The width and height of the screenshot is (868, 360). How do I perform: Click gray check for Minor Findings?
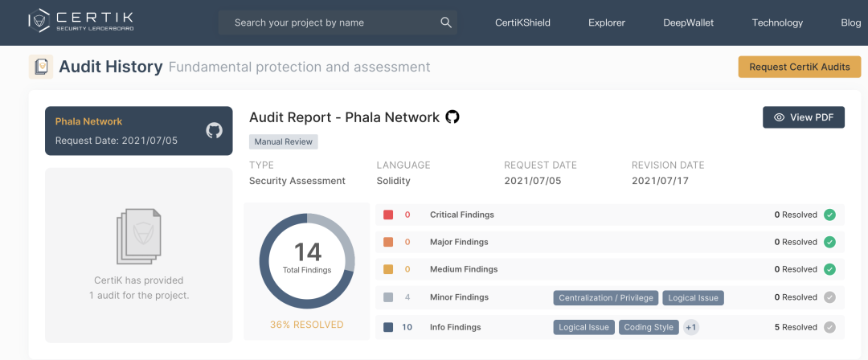coord(829,297)
